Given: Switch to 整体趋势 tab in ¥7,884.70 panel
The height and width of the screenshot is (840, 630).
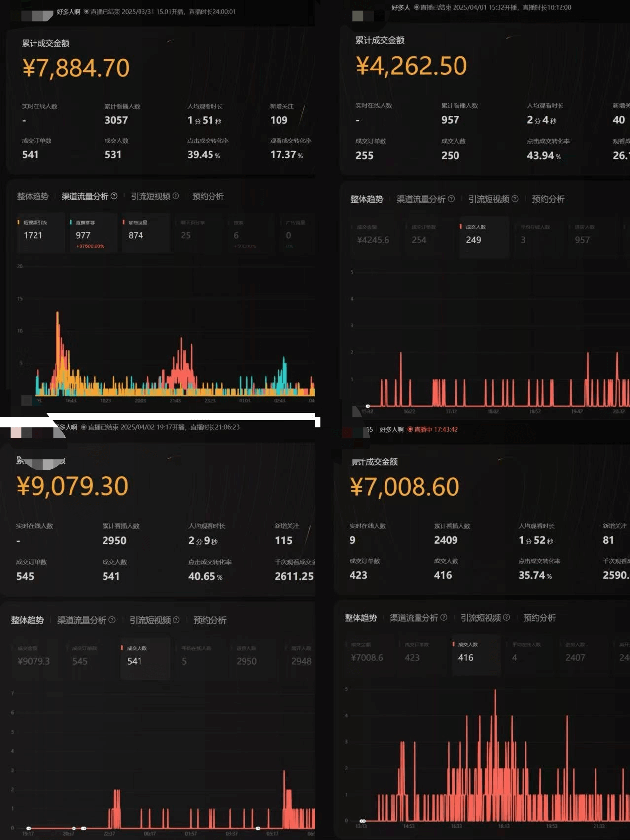Looking at the screenshot, I should (33, 196).
